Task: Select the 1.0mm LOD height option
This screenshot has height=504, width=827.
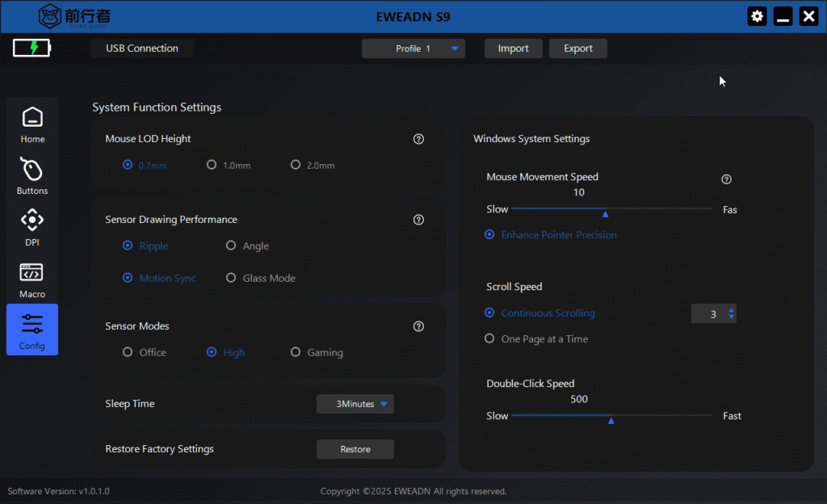Action: tap(229, 165)
